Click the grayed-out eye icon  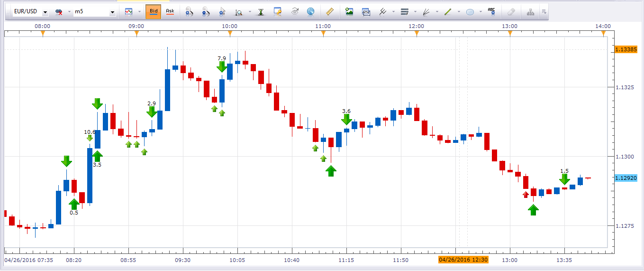295,11
